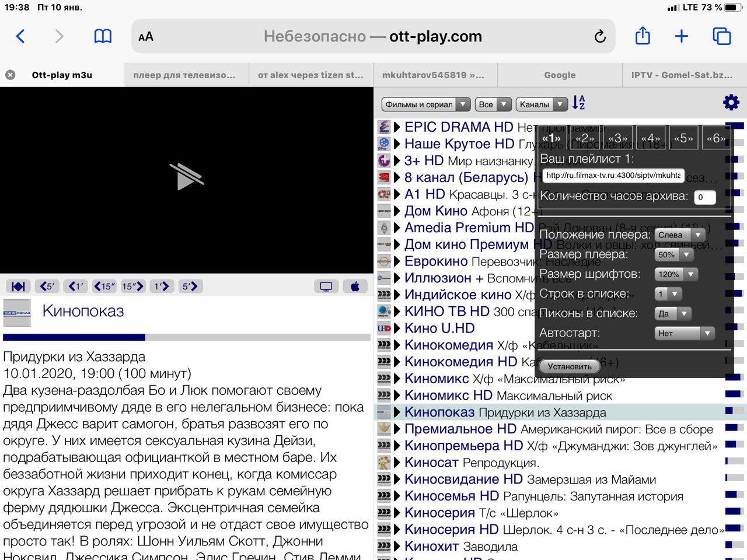Open the Фильмы и сериал category dropdown

coord(426,104)
